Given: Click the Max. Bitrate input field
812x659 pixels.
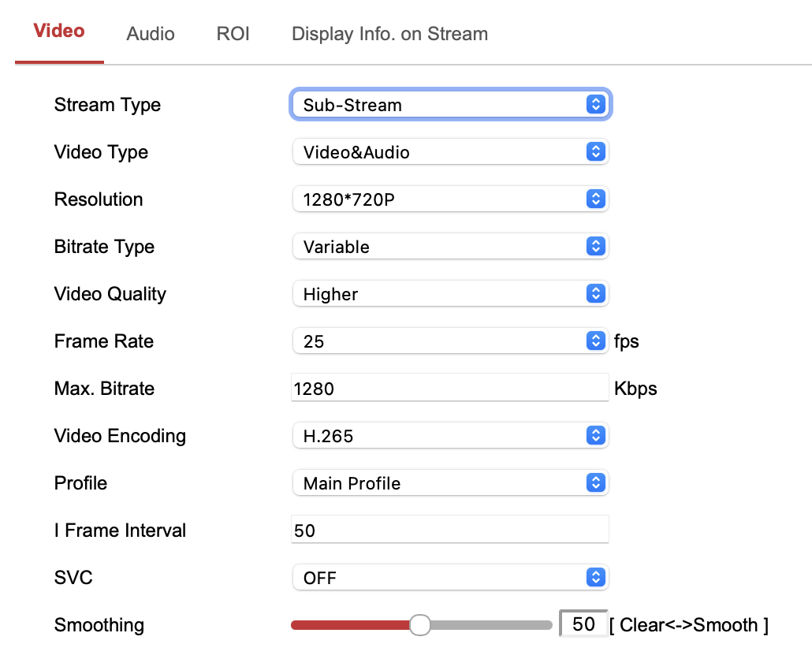Looking at the screenshot, I should [449, 389].
